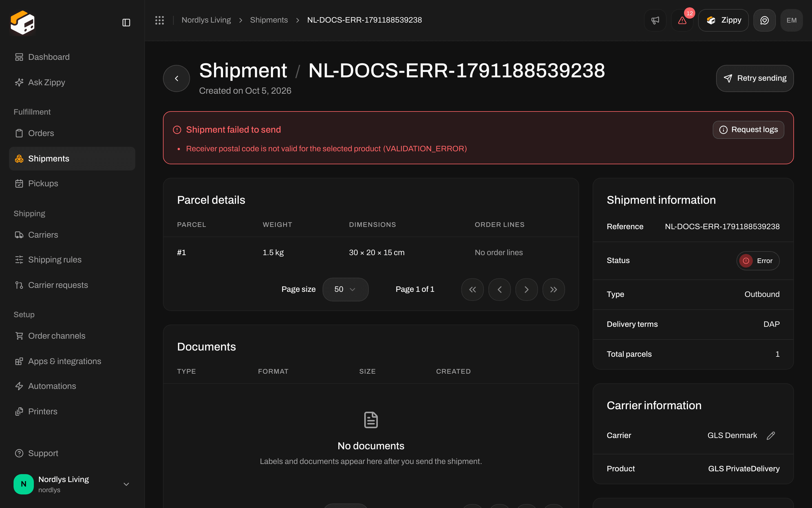Click the reference number in Shipment information
This screenshot has width=812, height=508.
pos(722,226)
